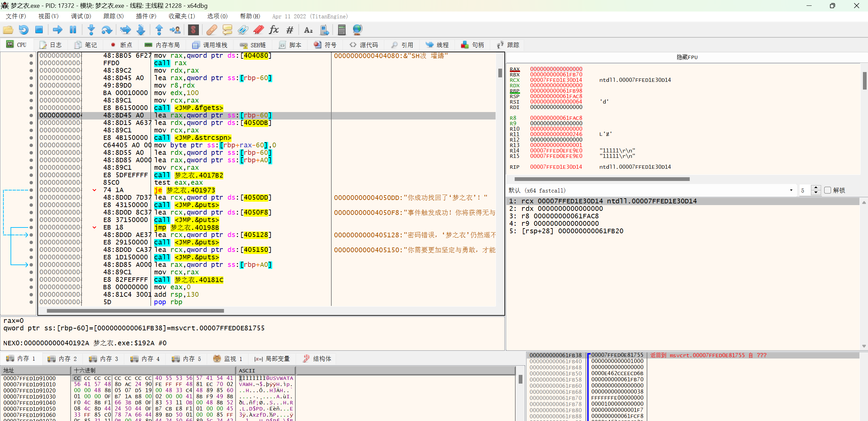Click the disassembly horizontal scrollbar

click(x=135, y=311)
